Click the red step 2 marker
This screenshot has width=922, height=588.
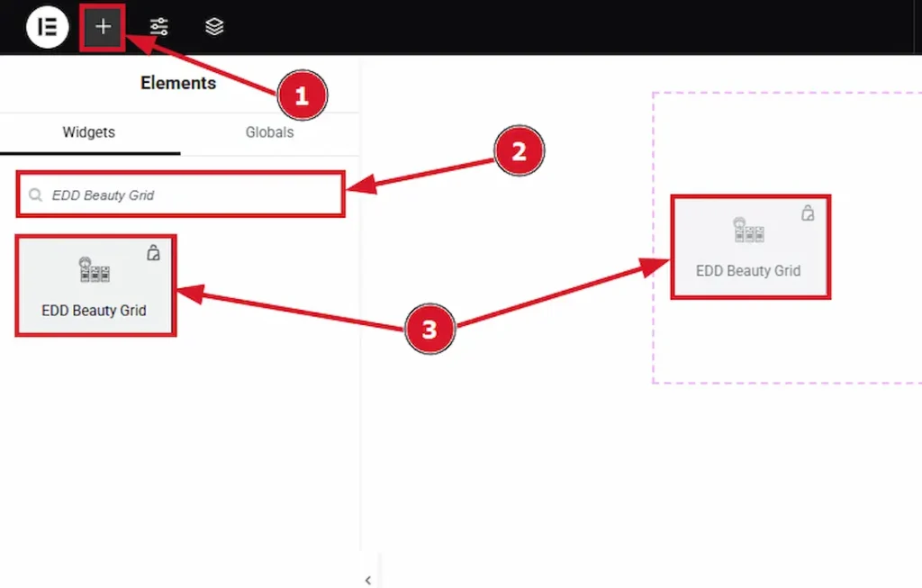point(519,152)
